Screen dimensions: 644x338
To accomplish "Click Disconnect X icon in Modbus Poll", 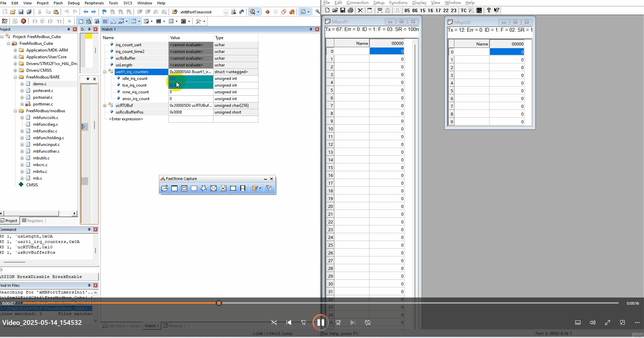I will [x=360, y=10].
